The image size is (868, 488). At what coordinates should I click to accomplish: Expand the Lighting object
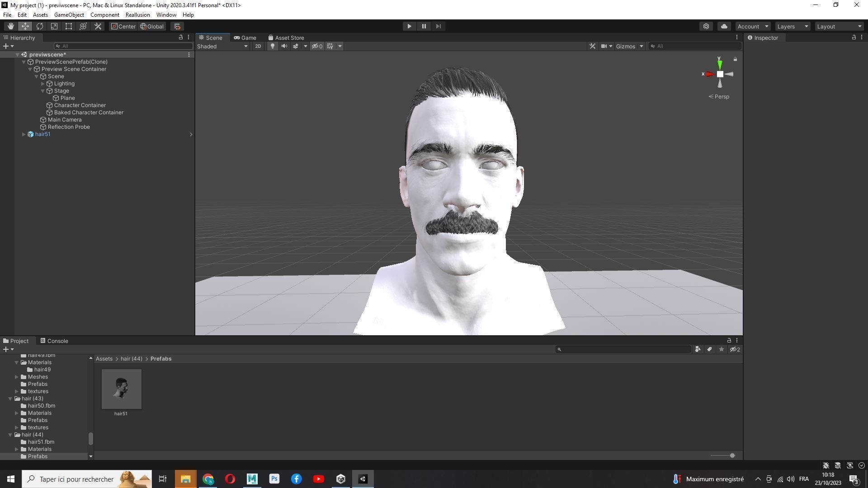pos(43,84)
